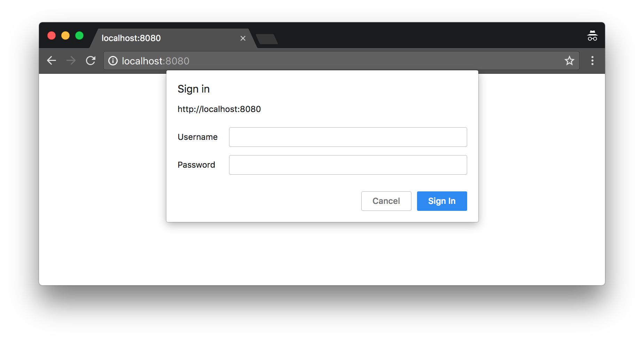The image size is (644, 341).
Task: Submit with the Sign In button
Action: click(442, 201)
